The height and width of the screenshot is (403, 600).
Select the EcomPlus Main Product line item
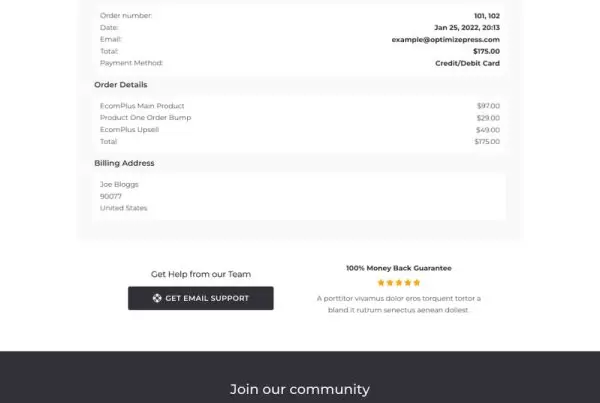300,106
